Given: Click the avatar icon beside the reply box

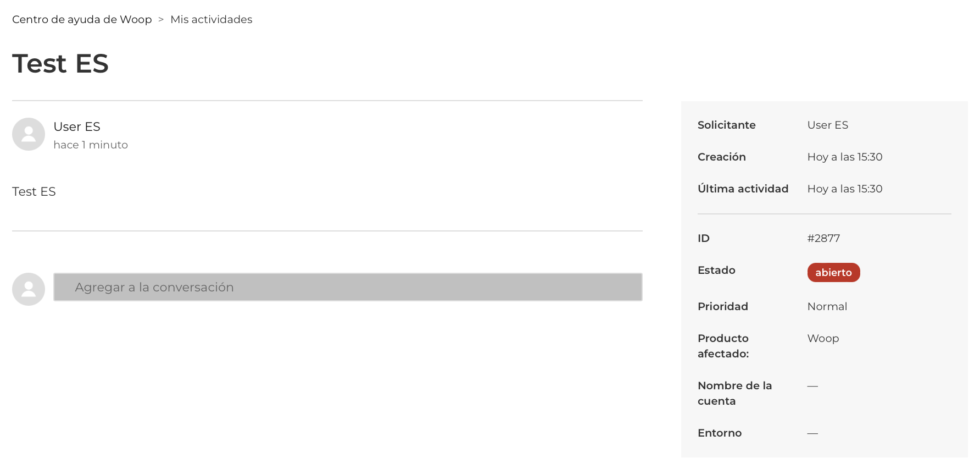Looking at the screenshot, I should pyautogui.click(x=29, y=289).
